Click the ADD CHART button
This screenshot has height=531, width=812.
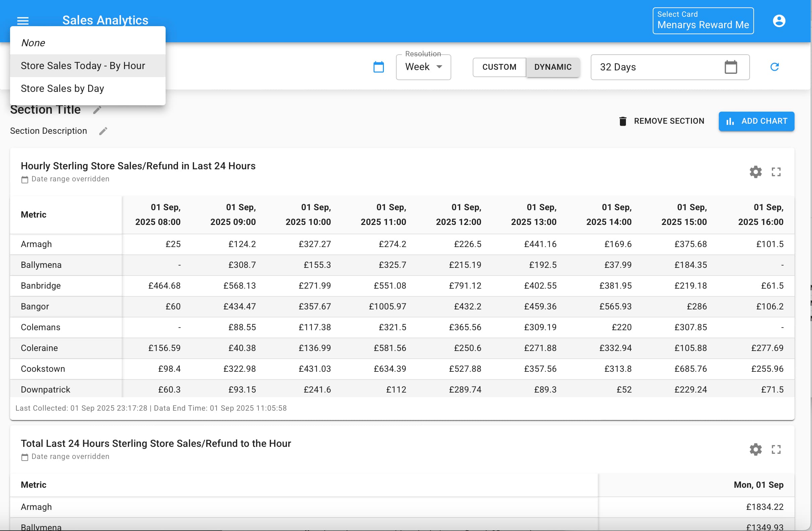[756, 121]
